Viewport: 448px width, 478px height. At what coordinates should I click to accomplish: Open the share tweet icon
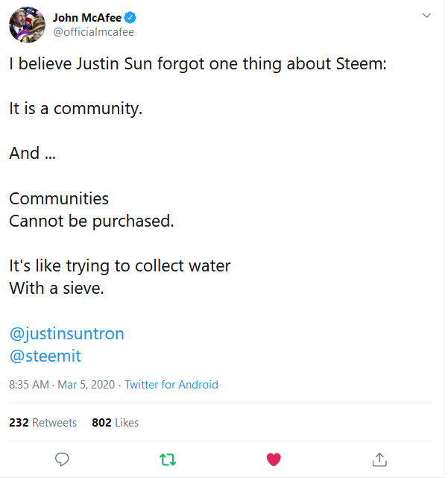click(379, 459)
